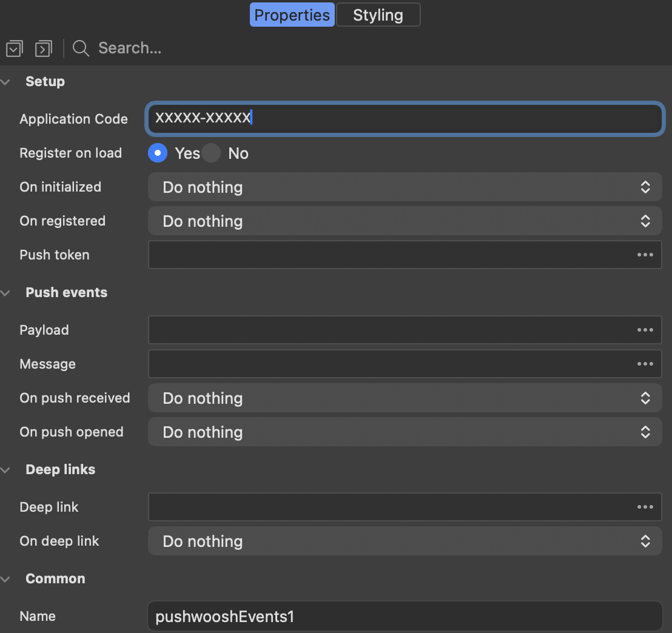Open binding options for Deep link
The height and width of the screenshot is (633, 672).
[x=645, y=506]
